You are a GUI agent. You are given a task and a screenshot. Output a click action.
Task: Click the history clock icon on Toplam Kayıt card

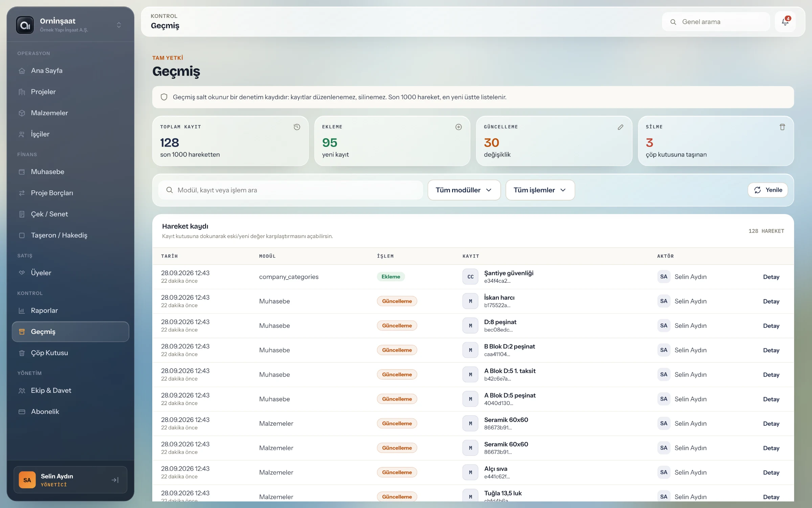pos(297,127)
